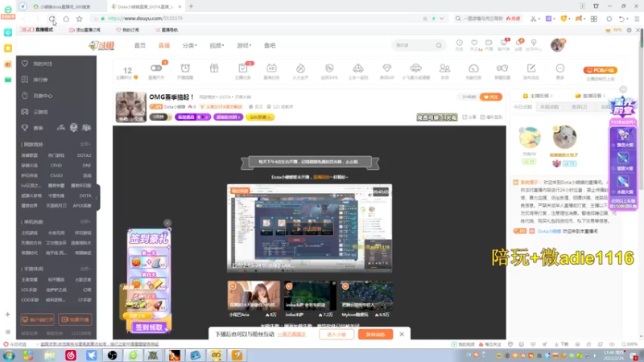Open the followed heart icon in header
Image resolution: width=644 pixels, height=362 pixels.
click(474, 44)
